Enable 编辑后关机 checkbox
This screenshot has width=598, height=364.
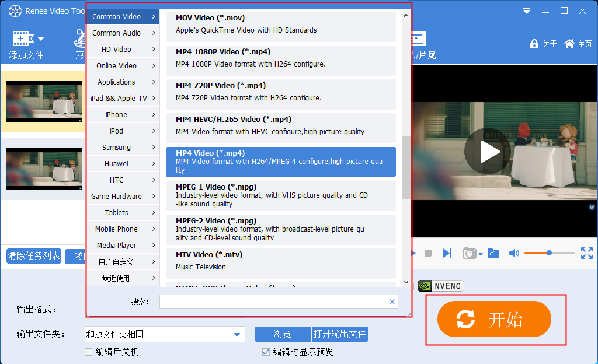click(89, 352)
